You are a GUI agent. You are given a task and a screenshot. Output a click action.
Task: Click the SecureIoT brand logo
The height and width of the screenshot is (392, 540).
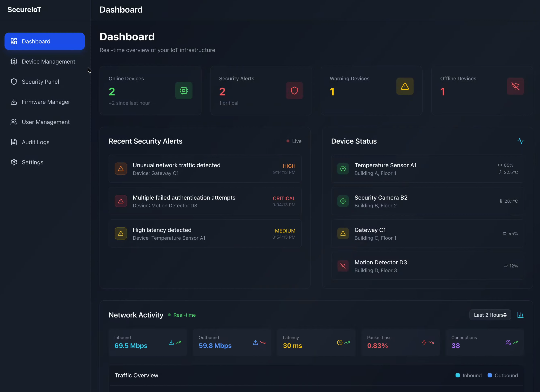pos(24,9)
